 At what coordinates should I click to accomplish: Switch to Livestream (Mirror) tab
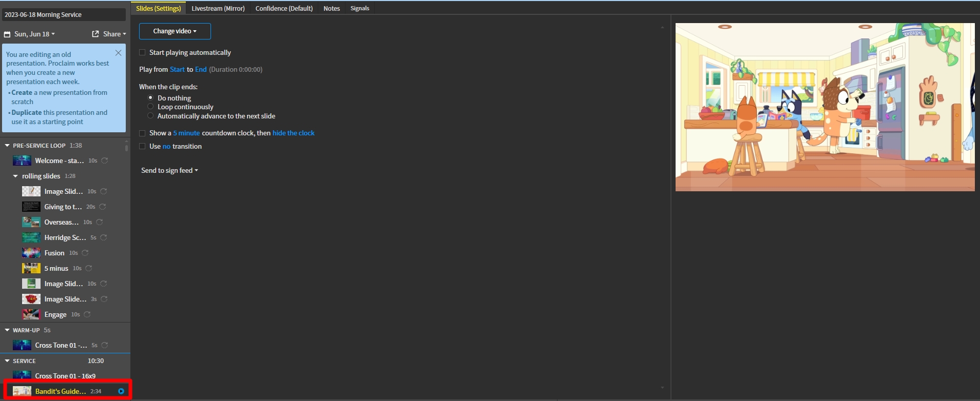[x=218, y=8]
